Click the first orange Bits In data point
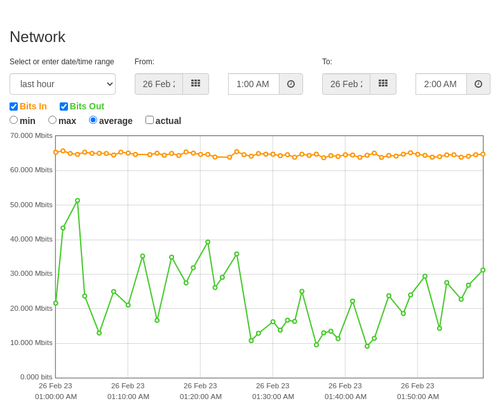The height and width of the screenshot is (403, 500). point(56,152)
